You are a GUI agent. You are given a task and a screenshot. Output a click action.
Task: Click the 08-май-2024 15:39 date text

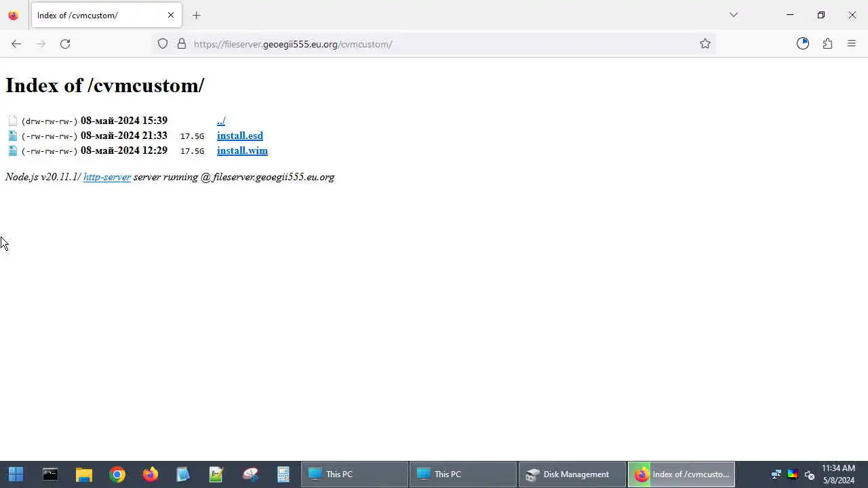(x=124, y=121)
